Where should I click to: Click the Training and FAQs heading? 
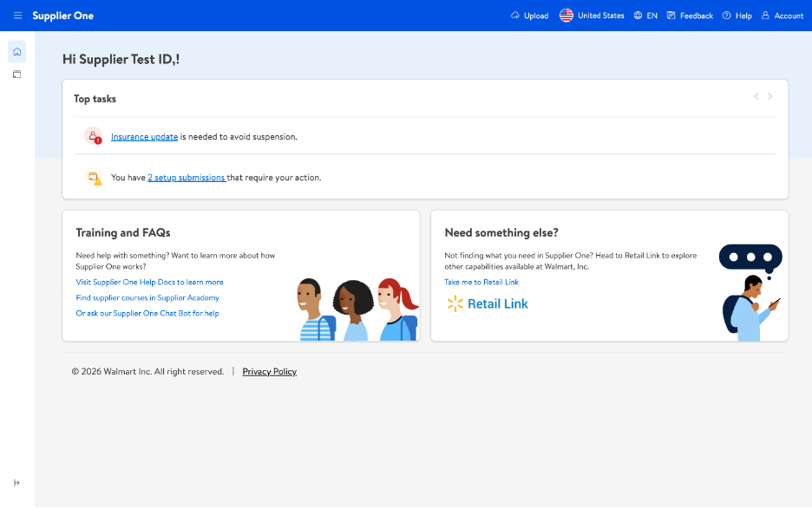[x=123, y=233]
